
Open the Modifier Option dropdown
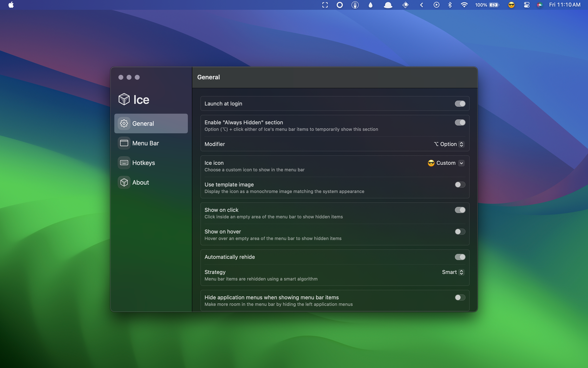pos(449,144)
